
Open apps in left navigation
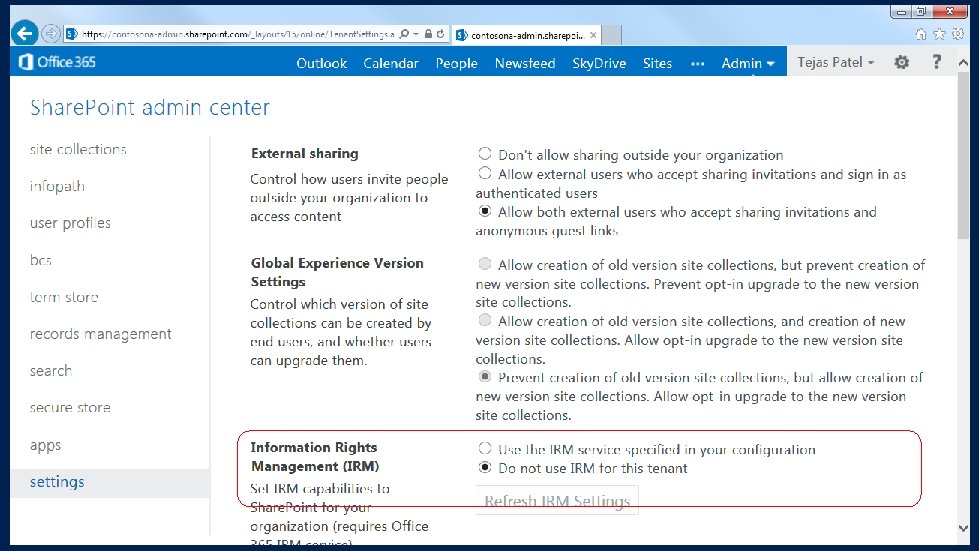45,445
